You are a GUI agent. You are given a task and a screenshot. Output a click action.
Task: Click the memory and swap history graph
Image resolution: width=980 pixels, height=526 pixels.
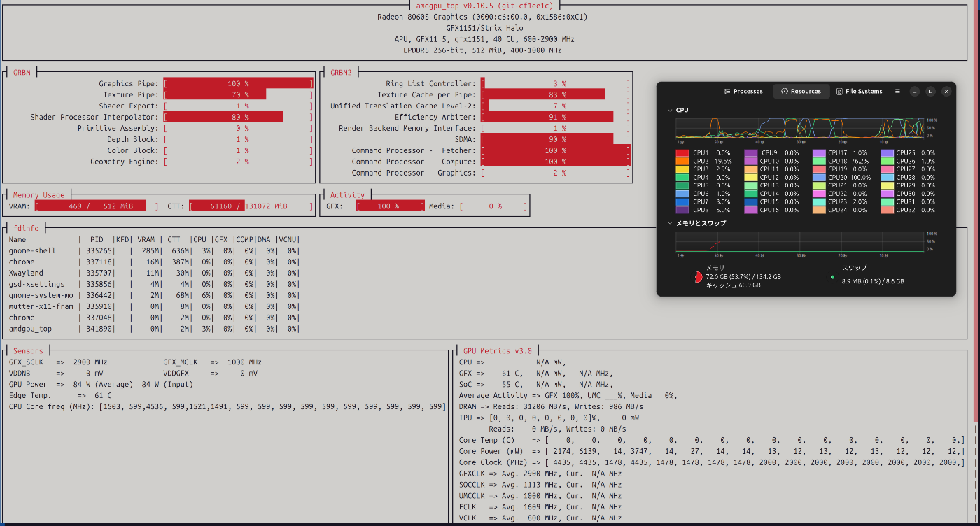(x=800, y=242)
